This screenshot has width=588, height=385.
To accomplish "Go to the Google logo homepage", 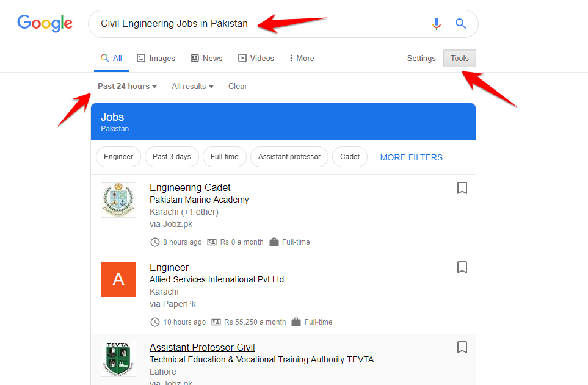I will tap(45, 24).
